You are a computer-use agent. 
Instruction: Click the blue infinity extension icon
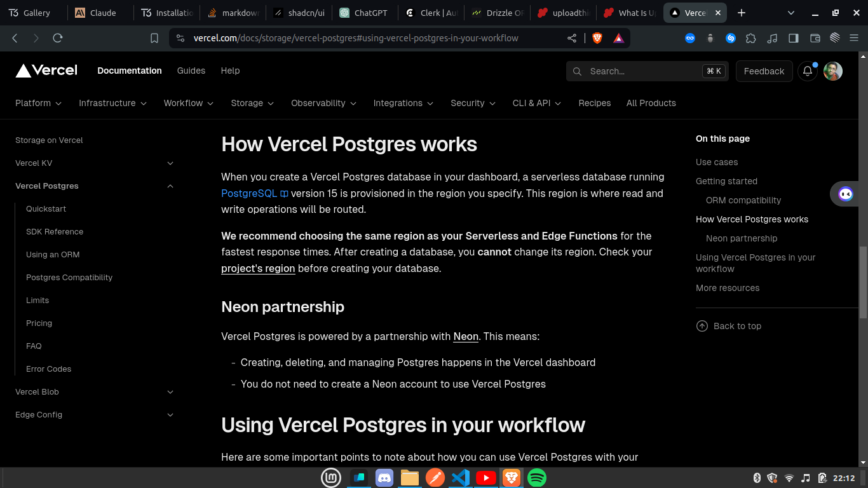690,38
